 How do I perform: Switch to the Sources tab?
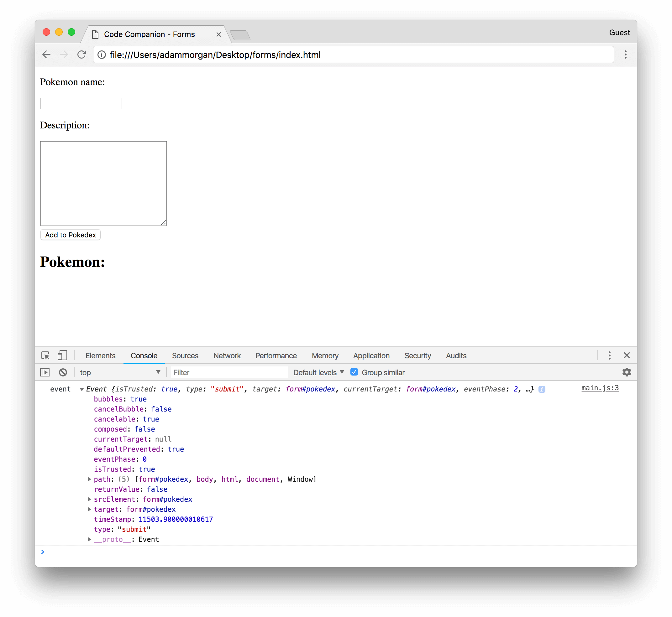(x=185, y=355)
